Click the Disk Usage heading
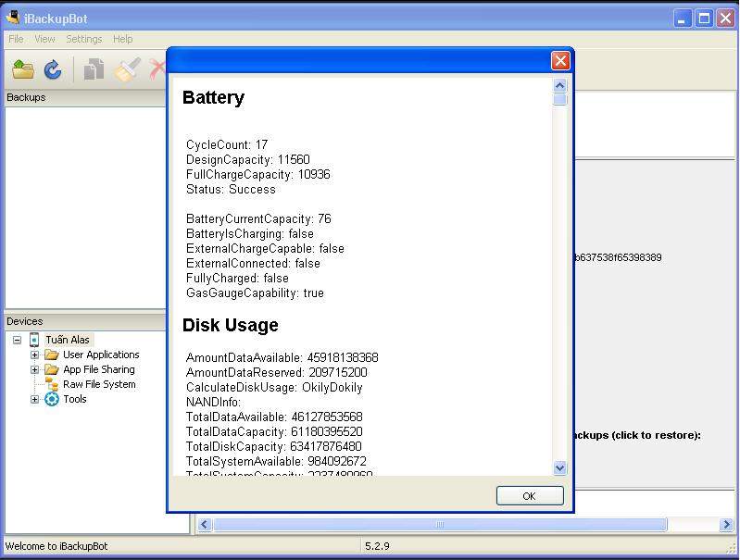This screenshot has height=560, width=740. 231,325
